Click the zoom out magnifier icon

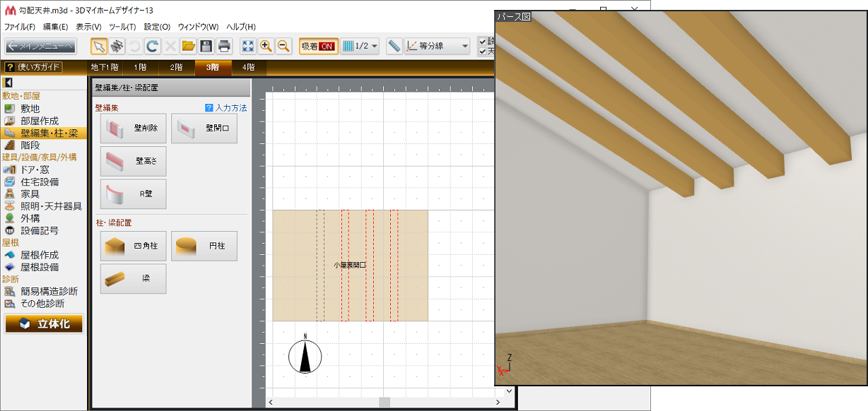tap(283, 47)
